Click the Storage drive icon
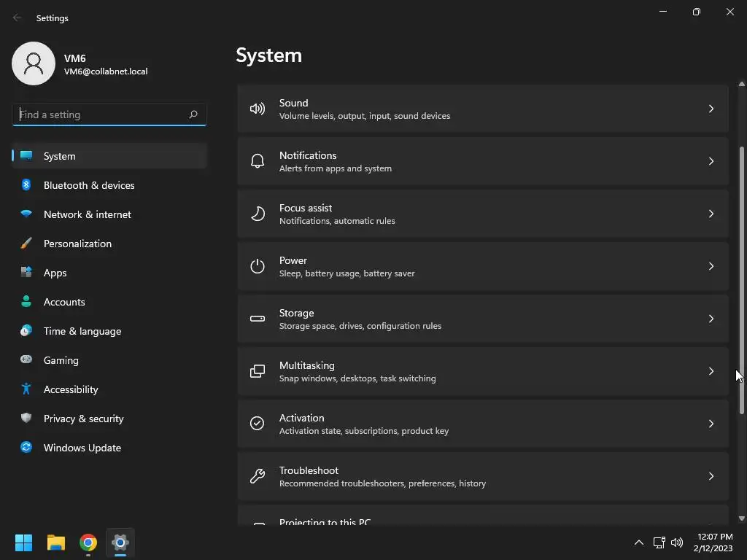This screenshot has height=560, width=747. [x=258, y=319]
